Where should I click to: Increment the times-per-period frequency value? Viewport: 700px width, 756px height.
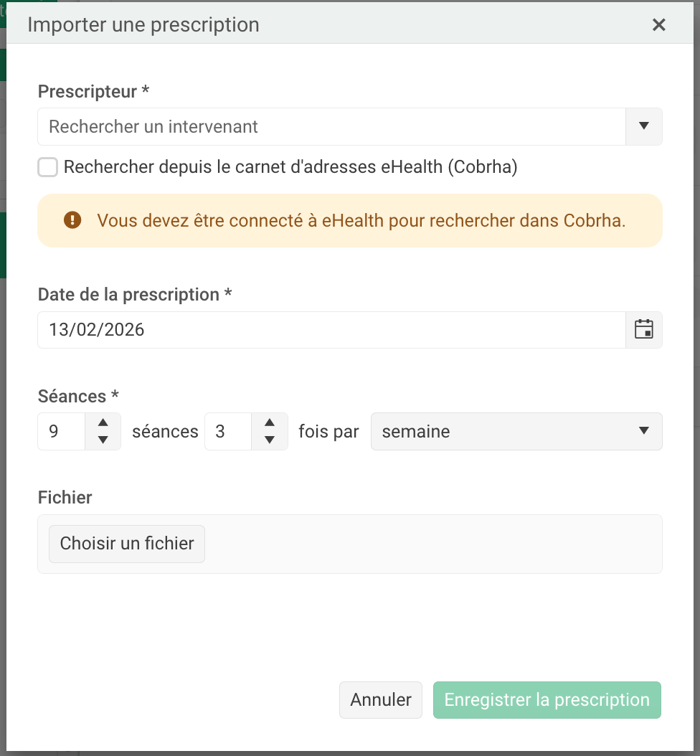tap(270, 423)
